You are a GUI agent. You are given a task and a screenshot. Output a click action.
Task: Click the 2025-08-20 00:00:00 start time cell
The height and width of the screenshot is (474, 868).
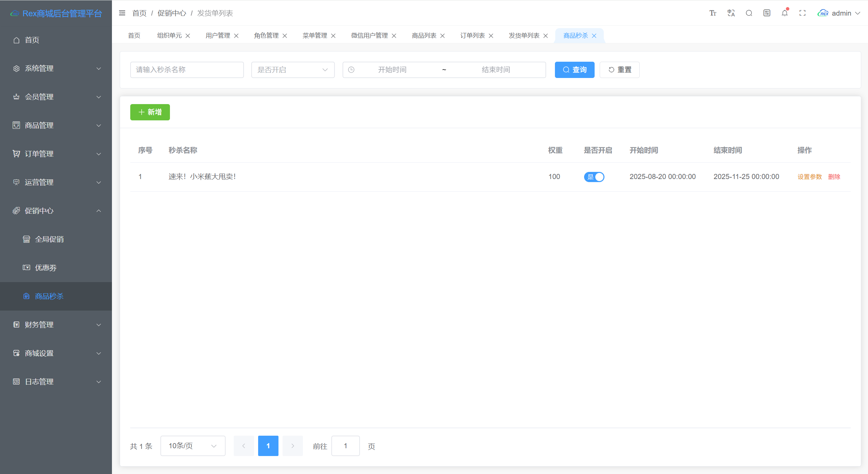[662, 177]
